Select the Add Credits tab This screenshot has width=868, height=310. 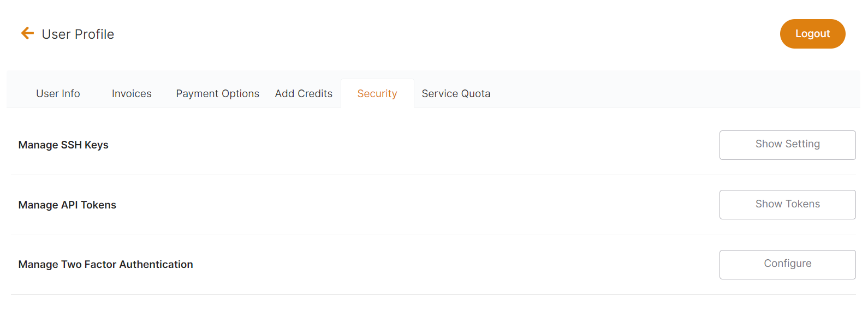304,94
